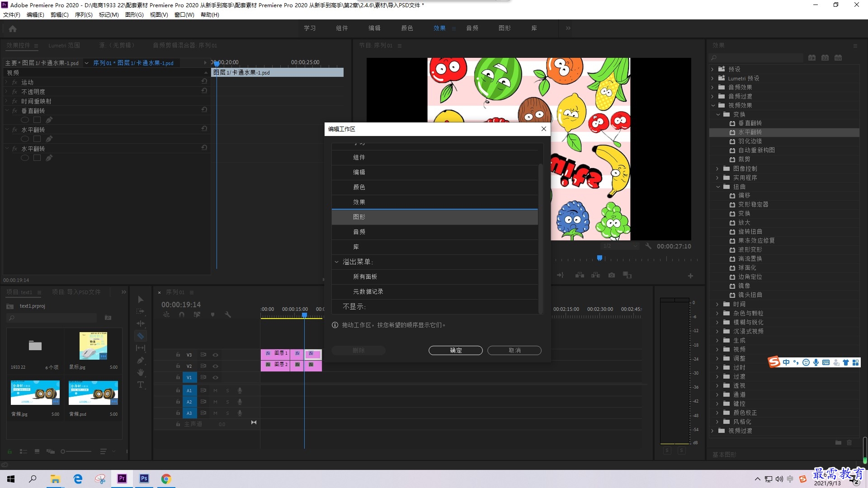Mute audio track A1

[215, 390]
